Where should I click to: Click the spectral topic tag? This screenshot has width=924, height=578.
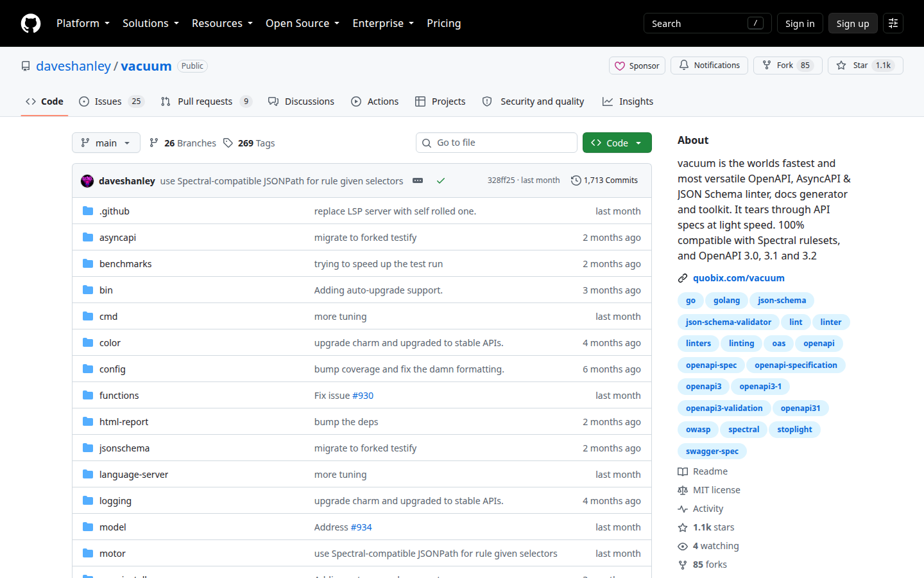point(744,430)
